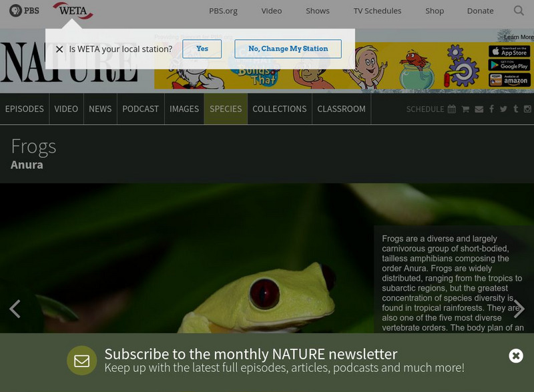Advance to next slide with right chevron
The height and width of the screenshot is (392, 534).
point(519,309)
